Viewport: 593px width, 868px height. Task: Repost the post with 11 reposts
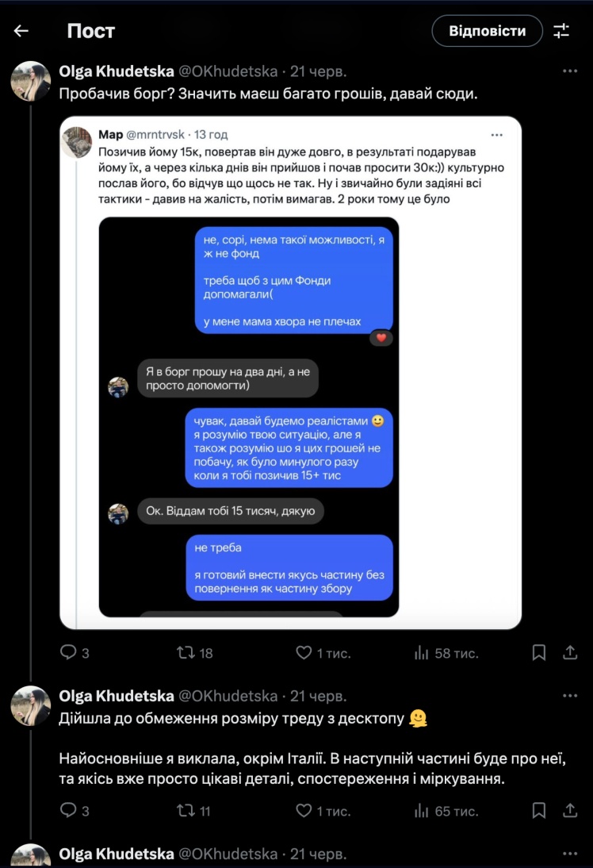coord(185,811)
